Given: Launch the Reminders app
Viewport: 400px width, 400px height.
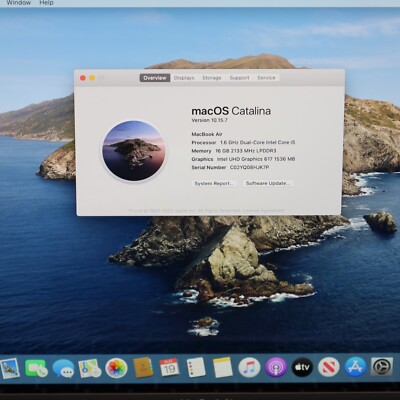Looking at the screenshot, I should 196,368.
